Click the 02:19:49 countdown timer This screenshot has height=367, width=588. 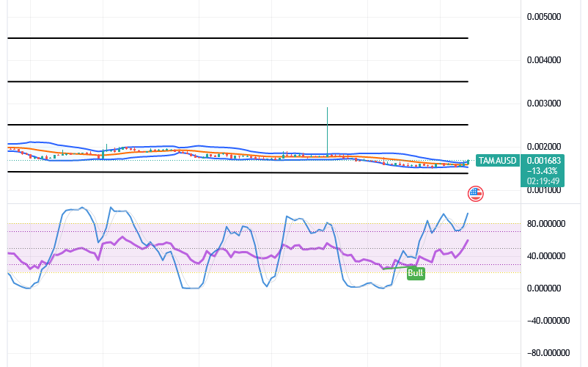click(x=543, y=181)
